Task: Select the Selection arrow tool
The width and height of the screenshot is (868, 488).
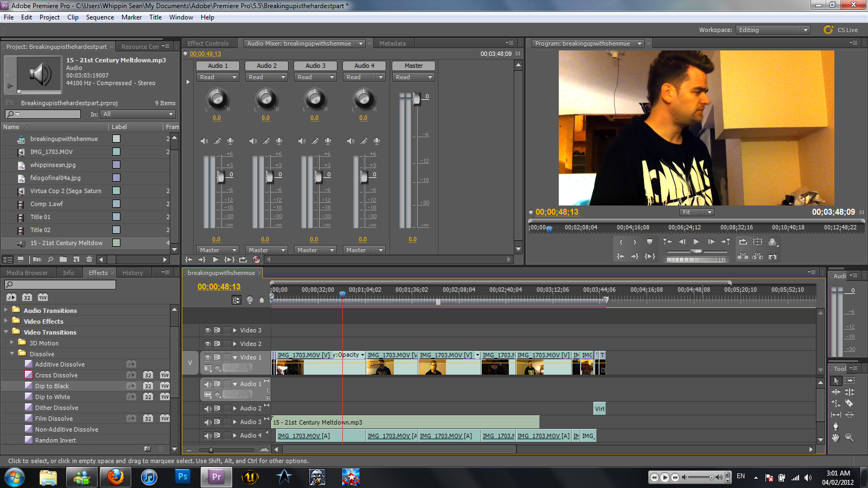Action: click(x=836, y=381)
